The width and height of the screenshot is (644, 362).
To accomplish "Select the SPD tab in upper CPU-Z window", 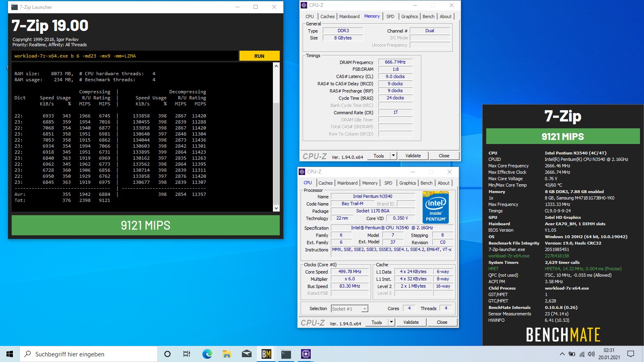I will click(390, 16).
